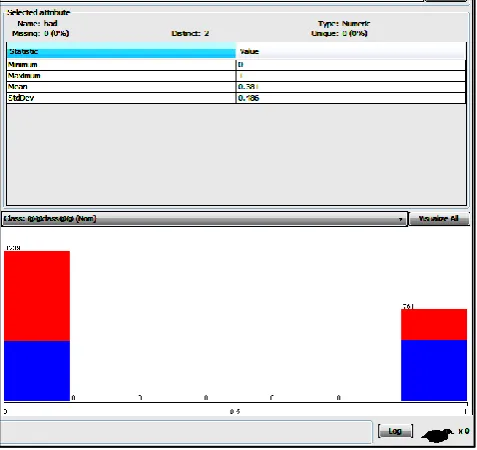477x450 pixels.
Task: Click the Maximum value 1 cell
Action: tap(351, 76)
